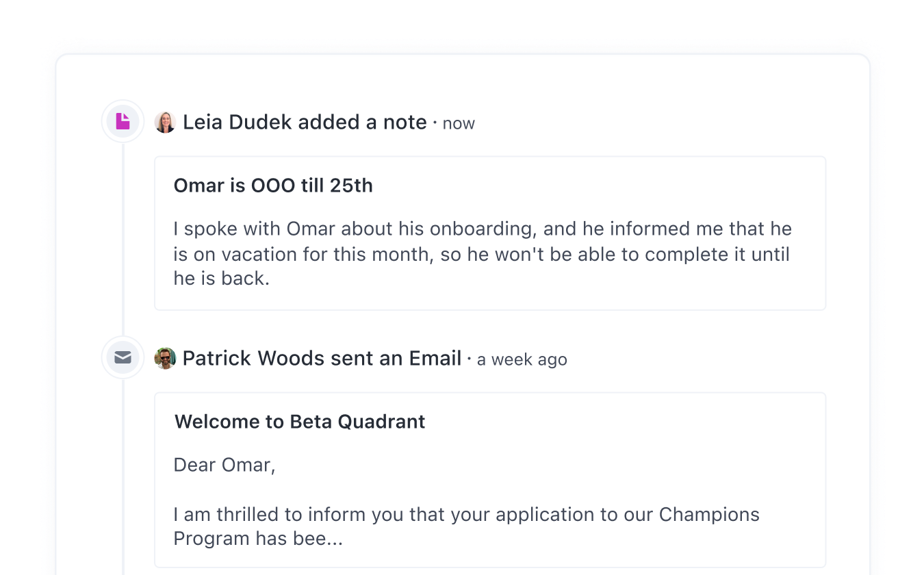Click the 'Patrick Woods' name
The height and width of the screenshot is (575, 924).
253,358
